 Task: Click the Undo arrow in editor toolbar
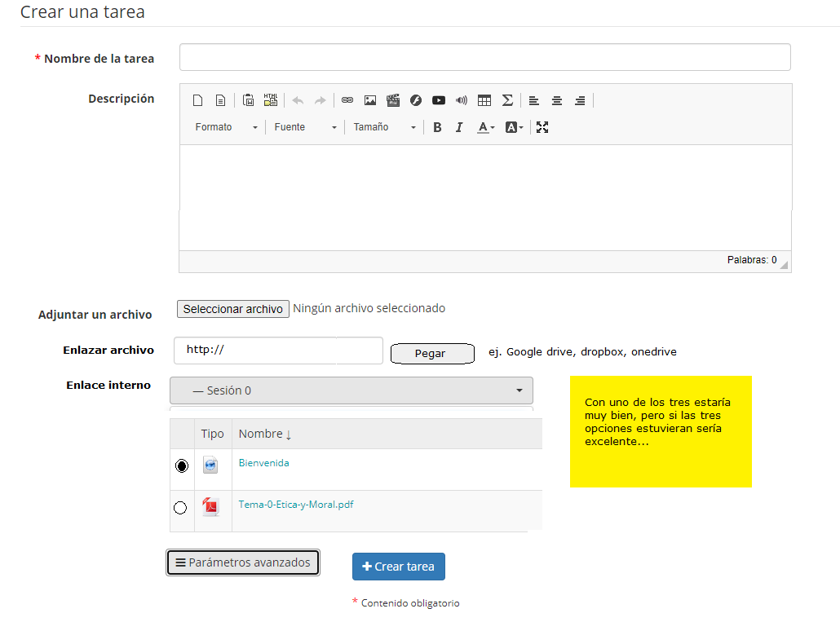tap(298, 100)
